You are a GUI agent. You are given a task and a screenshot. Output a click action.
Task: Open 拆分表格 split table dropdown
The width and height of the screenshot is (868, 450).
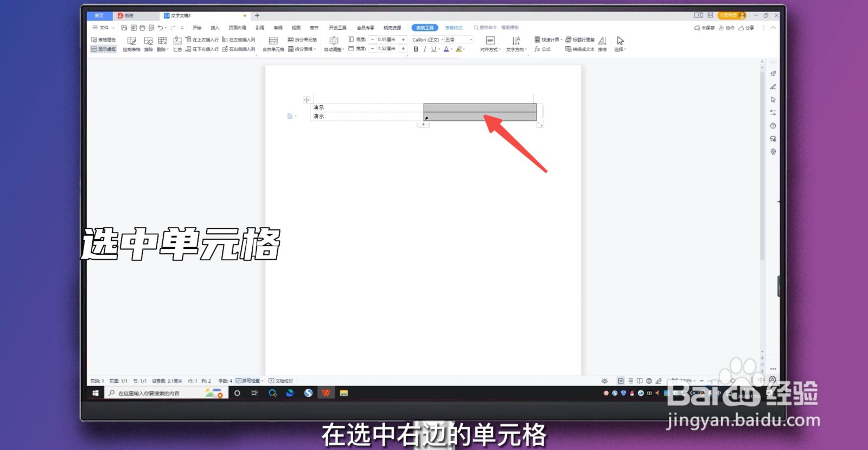tap(302, 49)
